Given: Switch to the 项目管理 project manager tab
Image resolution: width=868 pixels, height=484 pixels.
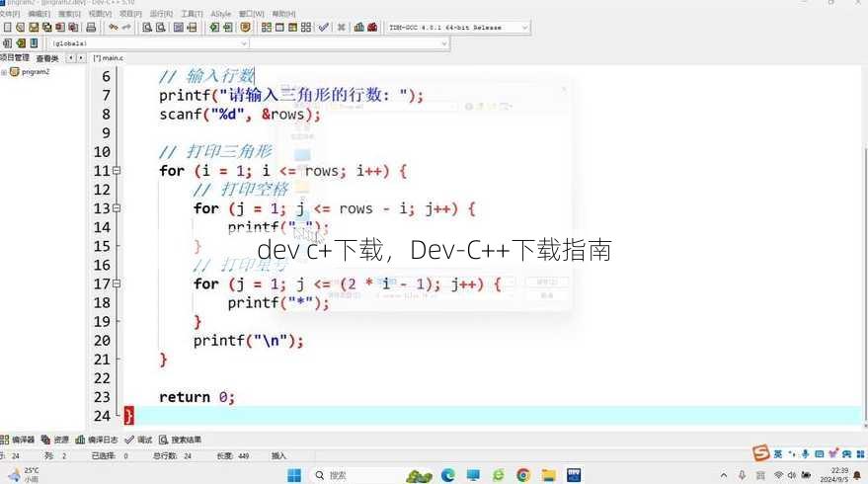Looking at the screenshot, I should tap(15, 57).
